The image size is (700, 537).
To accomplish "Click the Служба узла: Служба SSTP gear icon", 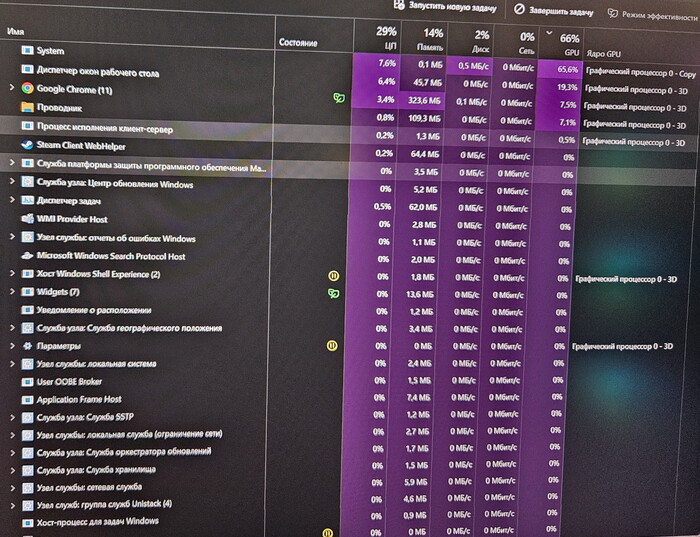I will click(x=27, y=417).
